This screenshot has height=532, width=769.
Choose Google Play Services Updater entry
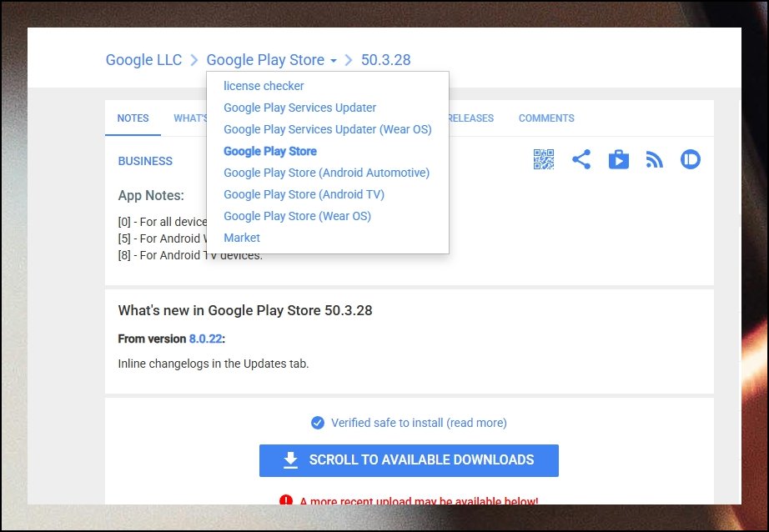pos(299,108)
